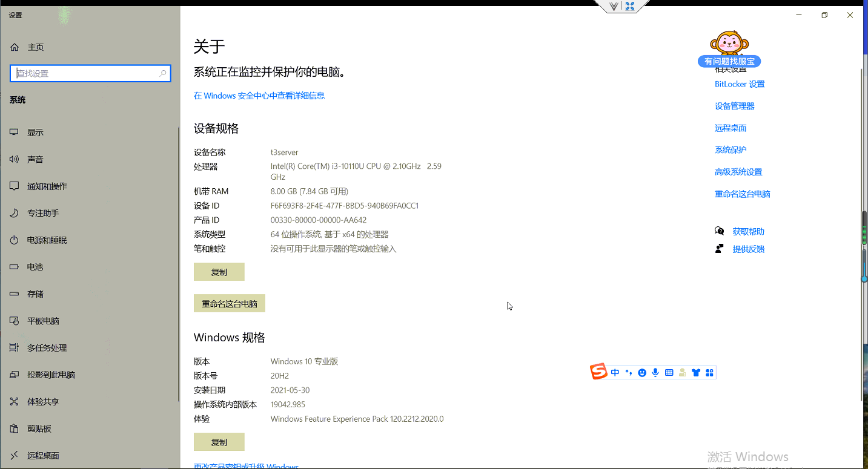The height and width of the screenshot is (469, 868).
Task: Open the 远程桌面 related settings link
Action: point(731,128)
